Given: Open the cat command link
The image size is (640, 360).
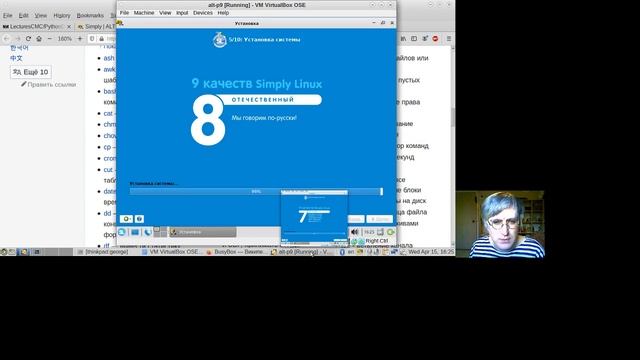Looking at the screenshot, I should coord(108,113).
